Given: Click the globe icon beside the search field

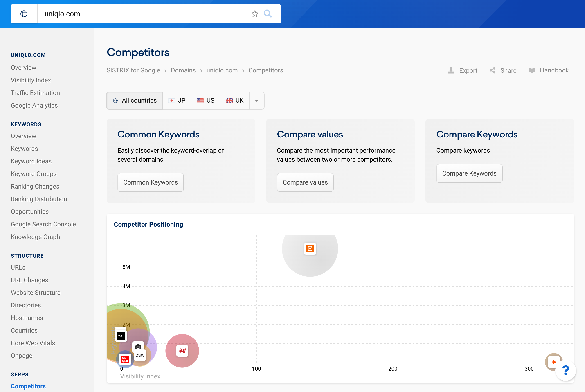Looking at the screenshot, I should tap(24, 14).
